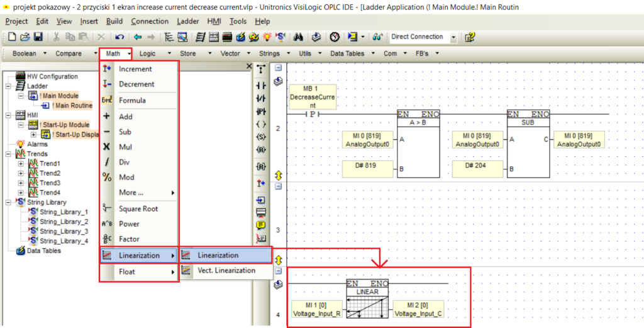Screen dimensions: 644x328
Task: Click the yellow arrows on rung 2
Action: click(279, 176)
